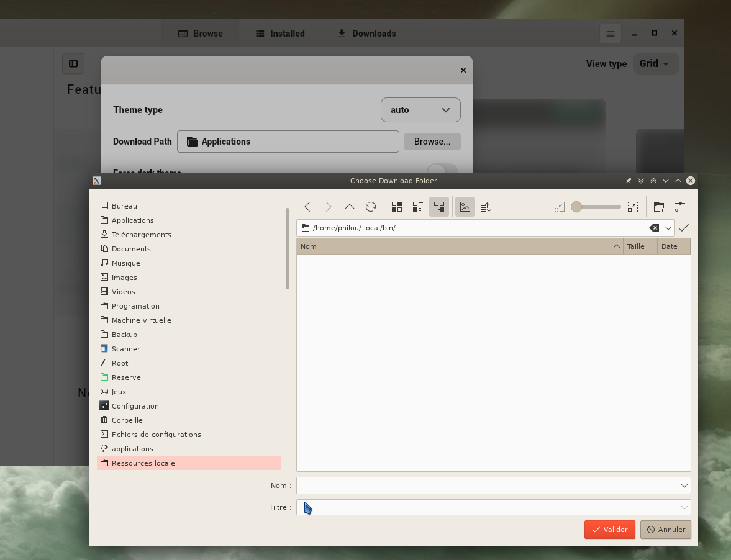Select the icon view mode
Viewport: 731px width, 560px height.
tap(396, 207)
